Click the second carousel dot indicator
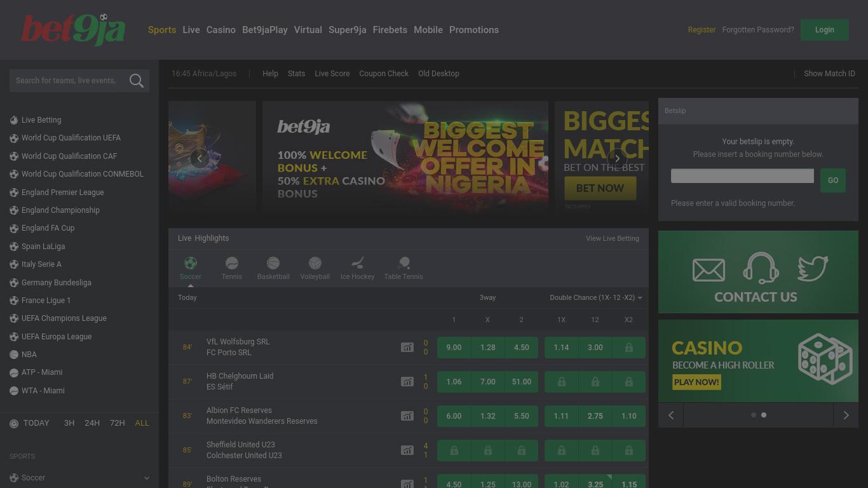Image resolution: width=868 pixels, height=488 pixels. tap(764, 415)
